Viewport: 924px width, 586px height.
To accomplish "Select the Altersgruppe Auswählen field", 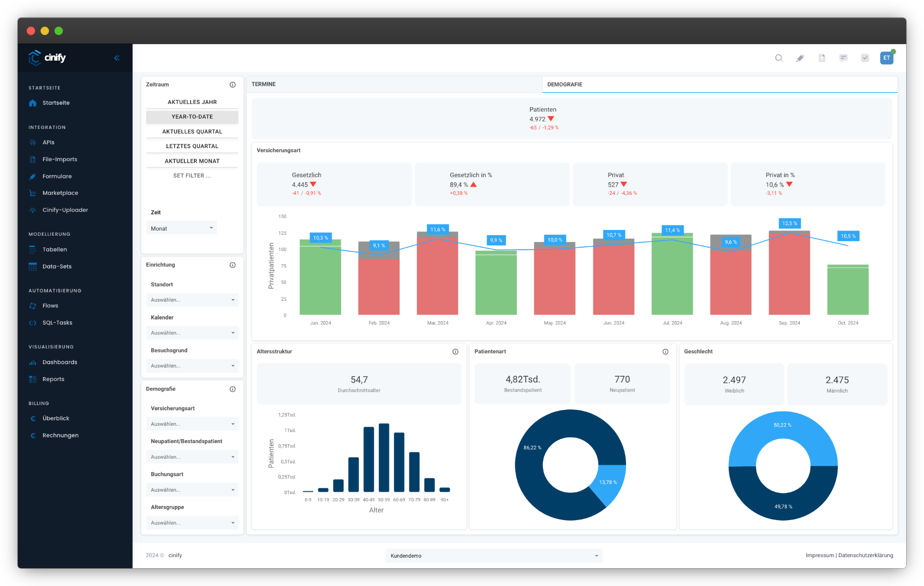I will (x=192, y=522).
